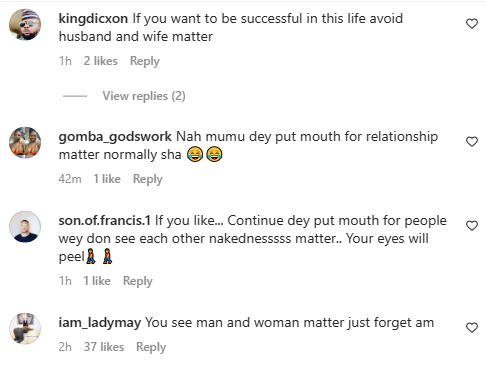This screenshot has height=369, width=486.
Task: Tap the heart beside iam_ladymay's comment
Action: pyautogui.click(x=472, y=328)
